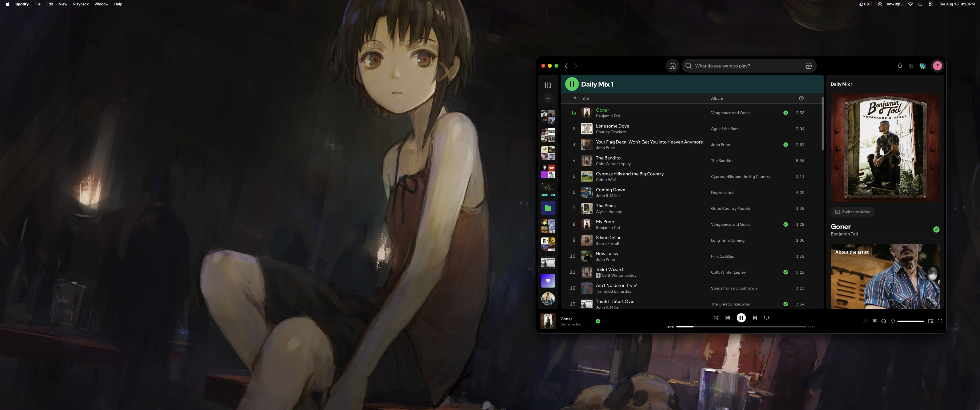
Task: Go forward using the right arrow
Action: 575,66
